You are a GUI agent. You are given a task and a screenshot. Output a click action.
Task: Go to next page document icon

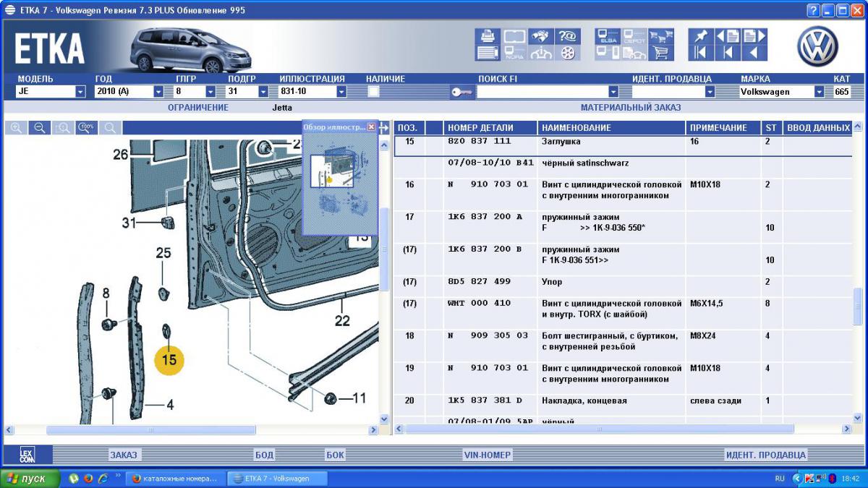tap(754, 36)
